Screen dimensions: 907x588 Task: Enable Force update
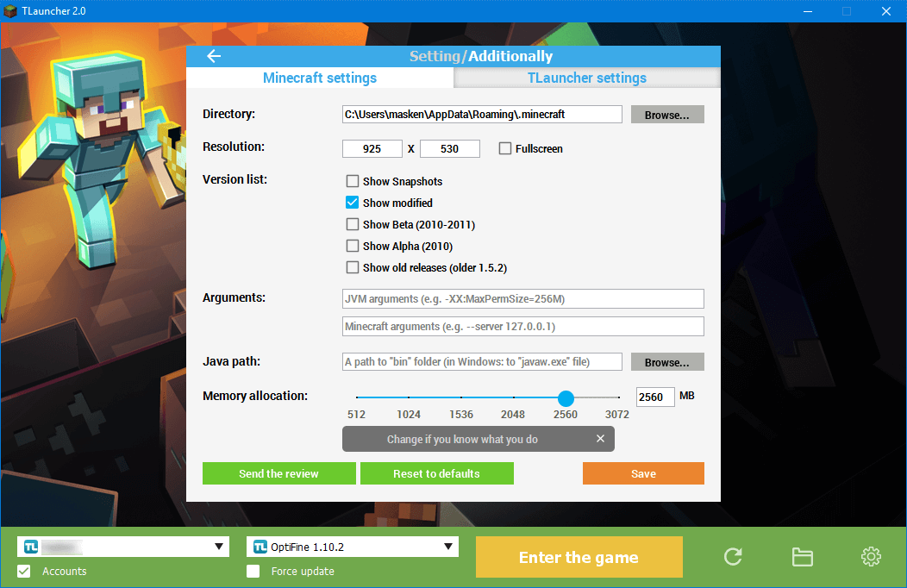253,571
